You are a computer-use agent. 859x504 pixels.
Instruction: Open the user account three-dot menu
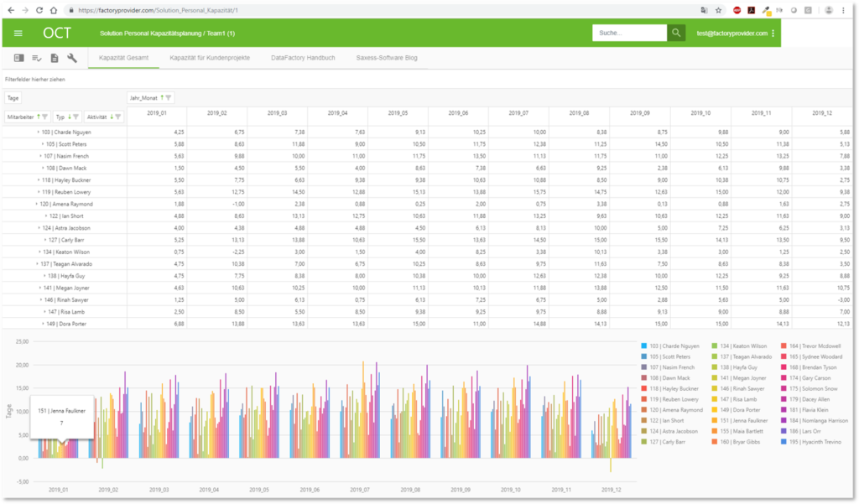click(773, 34)
